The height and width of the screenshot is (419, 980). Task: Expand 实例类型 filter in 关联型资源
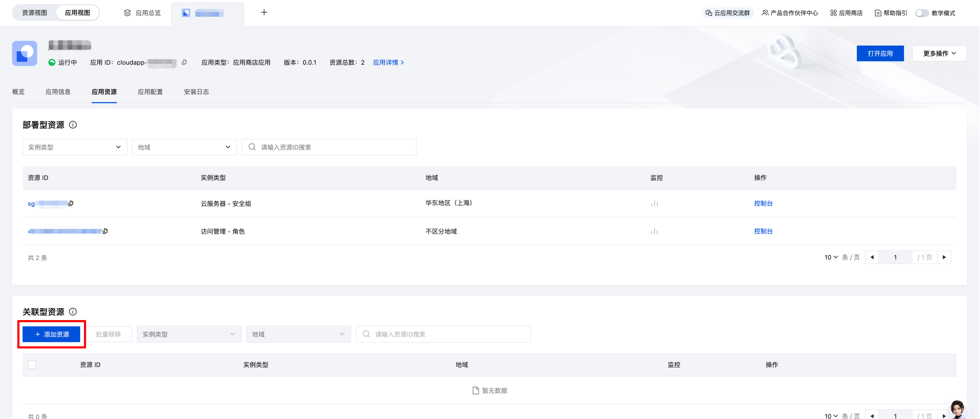coord(189,334)
